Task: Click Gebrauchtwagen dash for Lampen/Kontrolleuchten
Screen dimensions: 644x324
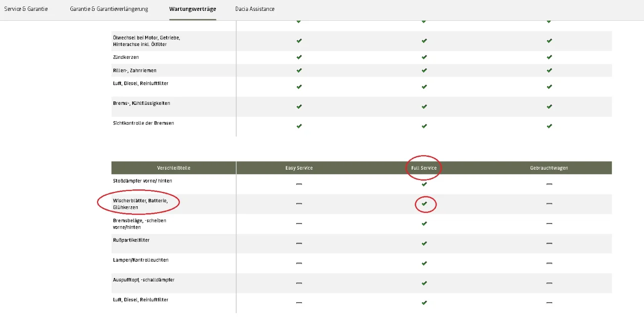Action: point(549,263)
